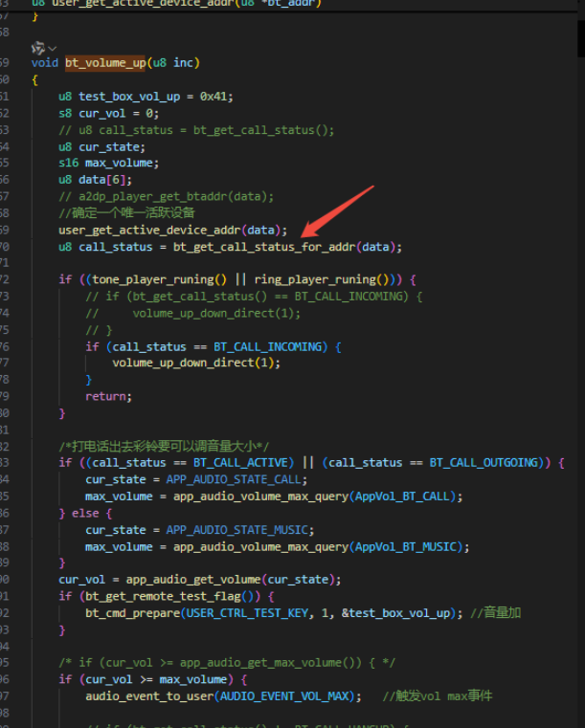The width and height of the screenshot is (585, 728).
Task: Click the BT_CALL_OUTGOING constant
Action: [x=484, y=462]
